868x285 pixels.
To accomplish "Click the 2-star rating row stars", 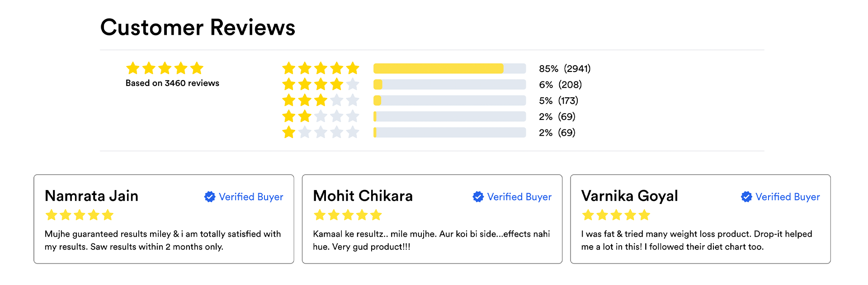I will coord(321,116).
